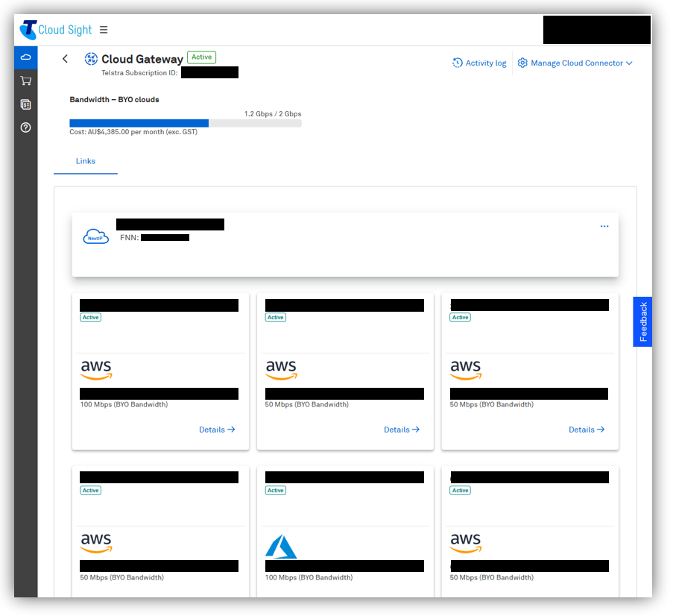Open Details on the 100 Mbps AWS card
The width and height of the screenshot is (673, 616).
coord(217,430)
